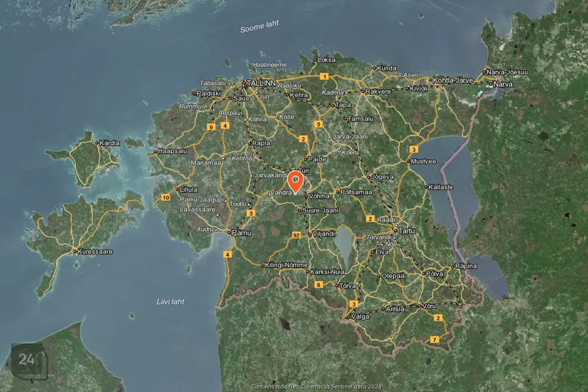The height and width of the screenshot is (392, 588).
Task: Click the road 10 shield near Lihula
Action: pyautogui.click(x=166, y=197)
